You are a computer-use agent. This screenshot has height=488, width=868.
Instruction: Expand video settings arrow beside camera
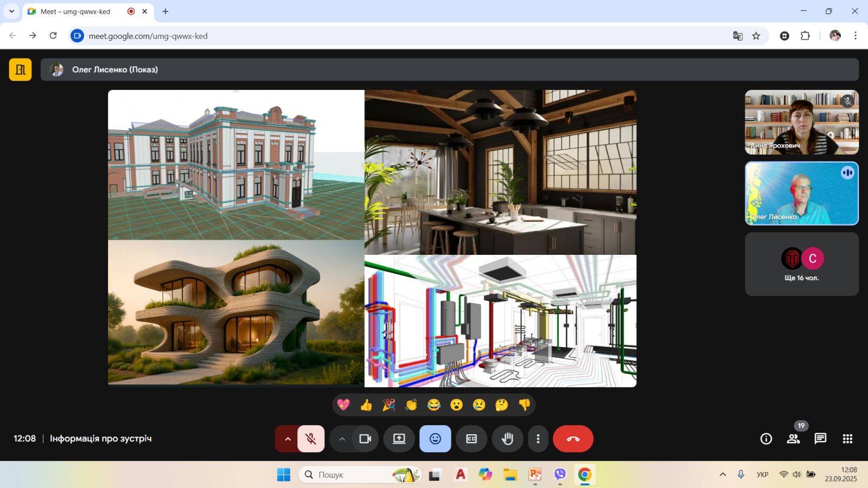tap(342, 439)
